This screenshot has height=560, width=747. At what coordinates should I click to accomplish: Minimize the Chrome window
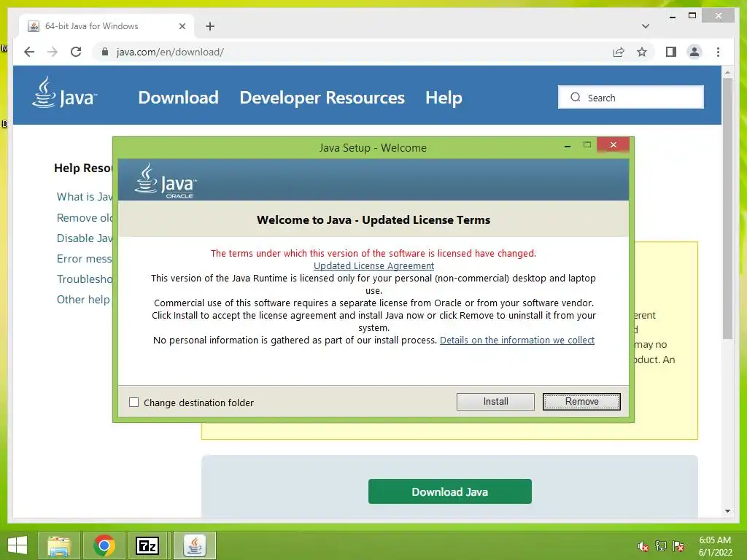(x=672, y=16)
